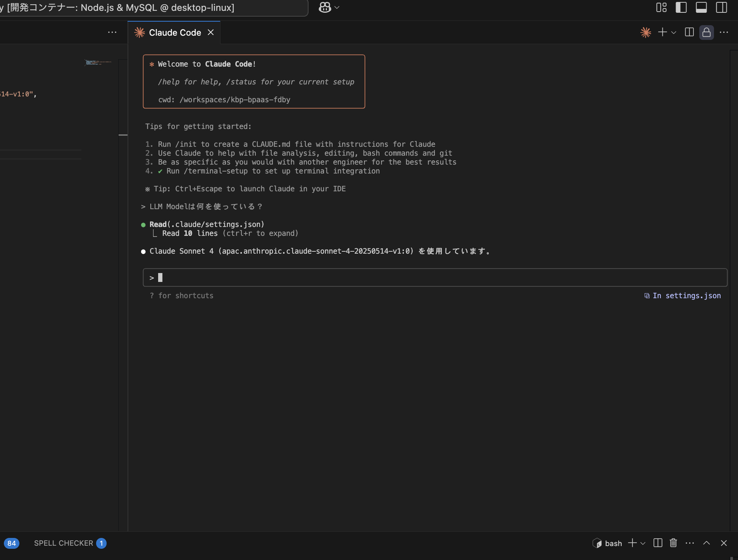738x560 pixels.
Task: Open the 'In settings.json' link
Action: coord(683,296)
